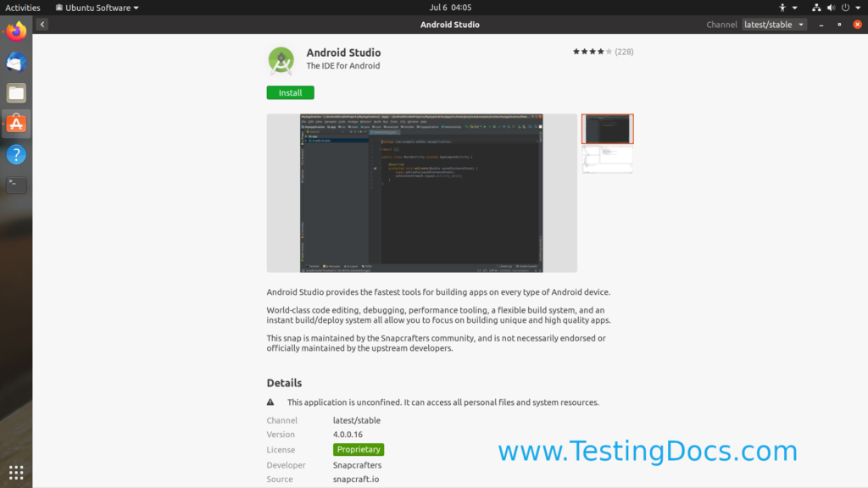Open the Files app in the dock
The width and height of the screenshot is (868, 488).
15,93
